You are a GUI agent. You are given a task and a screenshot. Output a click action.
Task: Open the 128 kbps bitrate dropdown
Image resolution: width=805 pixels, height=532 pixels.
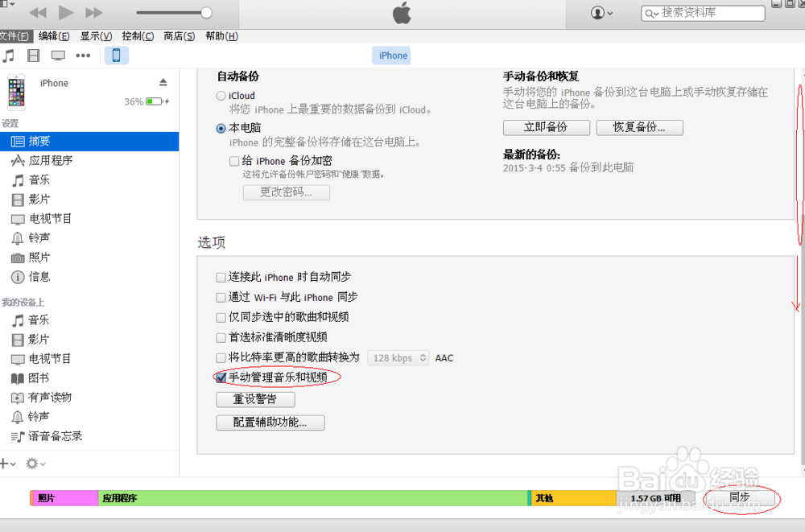coord(398,358)
